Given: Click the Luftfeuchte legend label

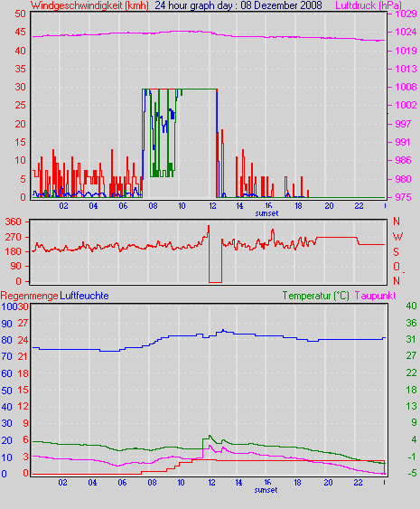Looking at the screenshot, I should click(84, 296).
